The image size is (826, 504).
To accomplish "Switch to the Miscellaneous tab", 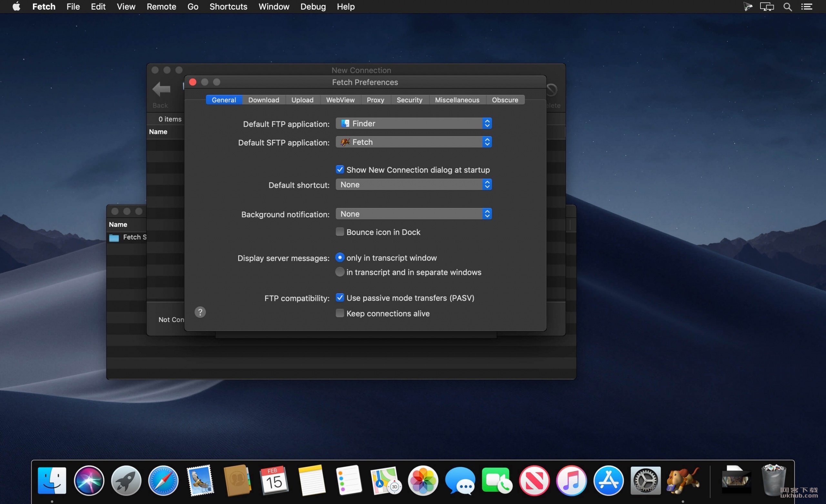I will click(457, 100).
